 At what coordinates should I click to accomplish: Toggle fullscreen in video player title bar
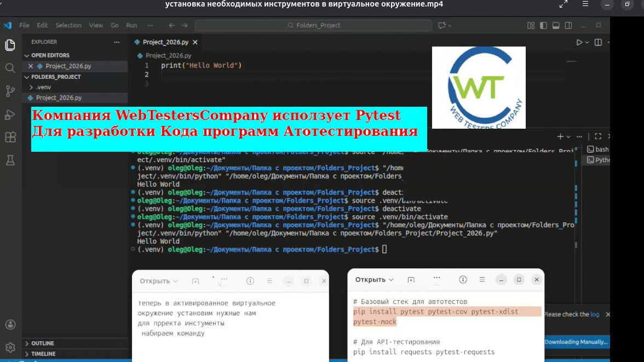[563, 4]
